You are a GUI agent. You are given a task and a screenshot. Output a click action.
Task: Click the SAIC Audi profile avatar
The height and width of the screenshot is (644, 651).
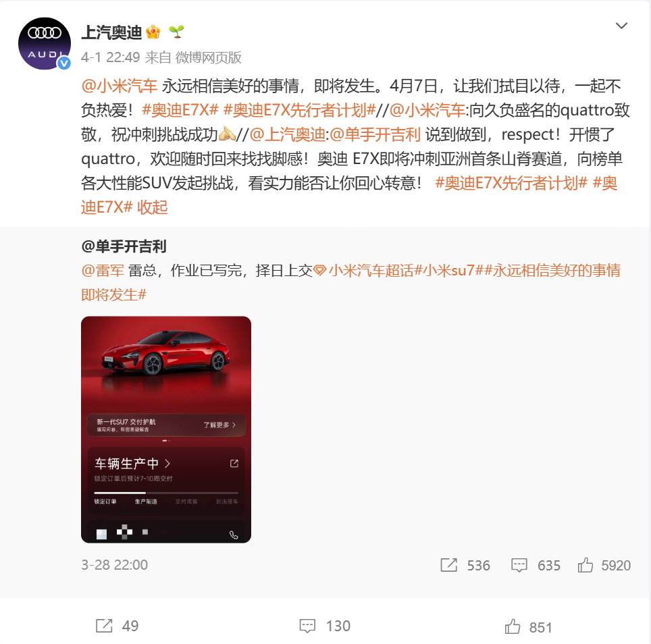(45, 44)
